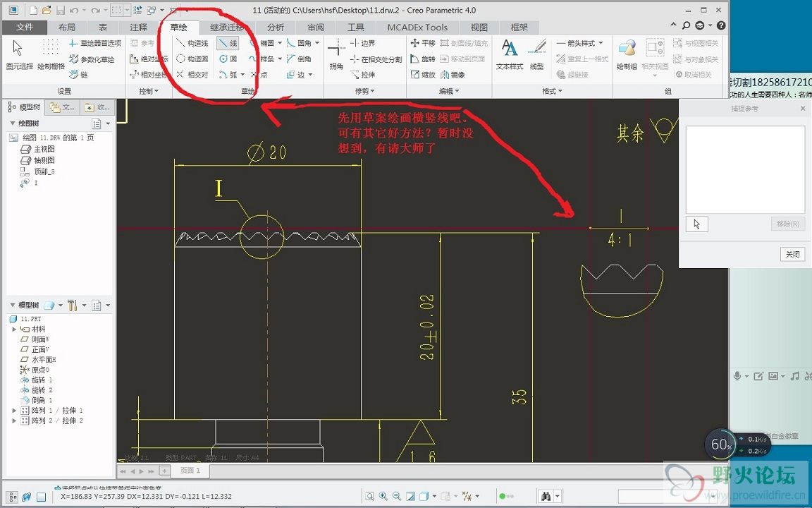812x508 pixels.
Task: Open the 边 edge dropdown arrow
Action: (x=311, y=75)
